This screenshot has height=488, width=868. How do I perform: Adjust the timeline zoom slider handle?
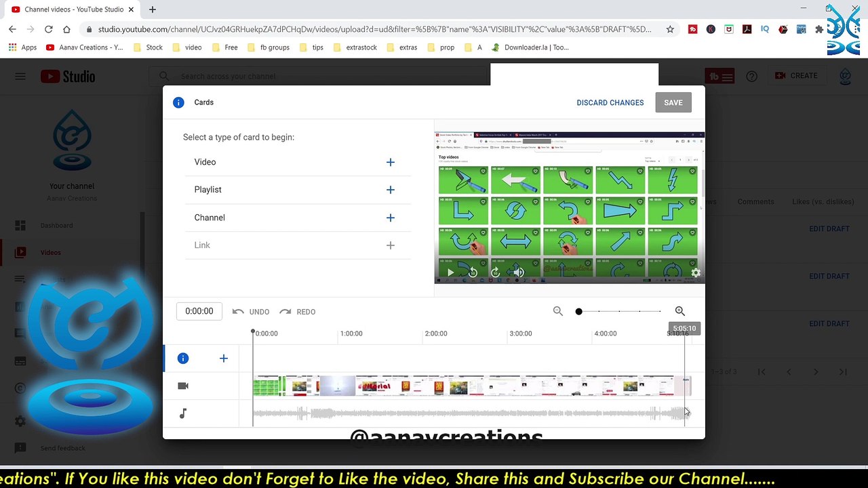tap(578, 311)
